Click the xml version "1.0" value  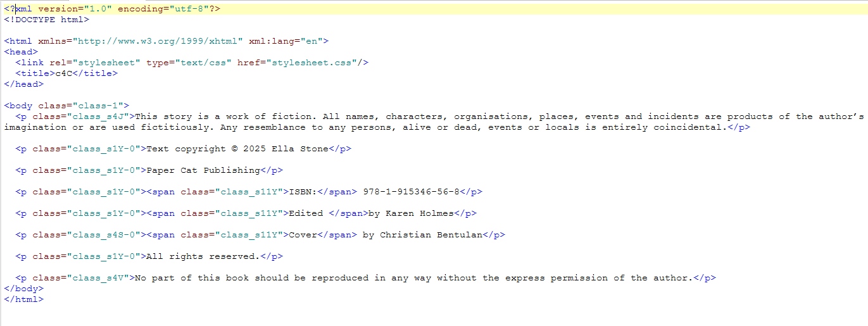pyautogui.click(x=97, y=9)
